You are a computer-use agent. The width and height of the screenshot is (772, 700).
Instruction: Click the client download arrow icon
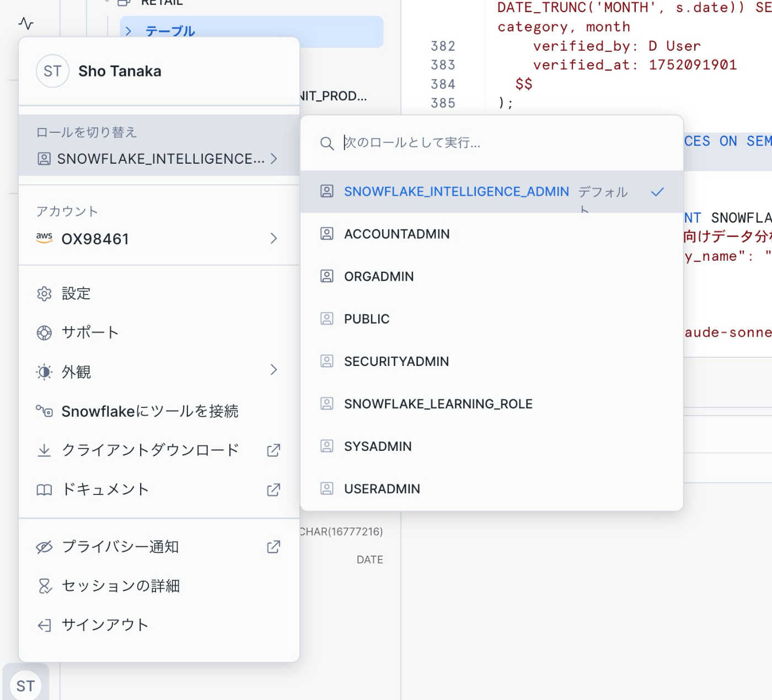tap(44, 450)
